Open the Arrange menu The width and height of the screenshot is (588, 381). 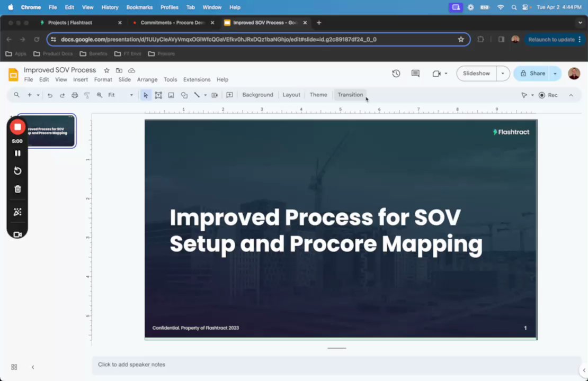147,79
